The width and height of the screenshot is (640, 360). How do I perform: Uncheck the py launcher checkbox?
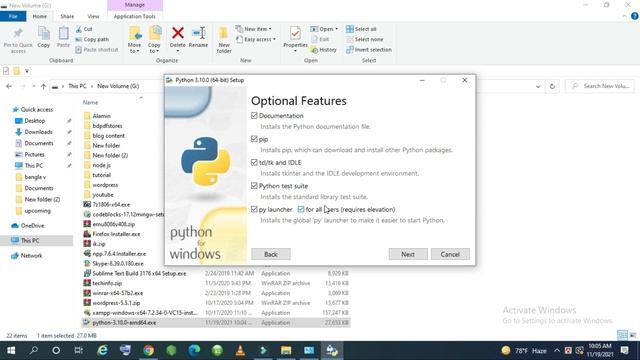(254, 209)
